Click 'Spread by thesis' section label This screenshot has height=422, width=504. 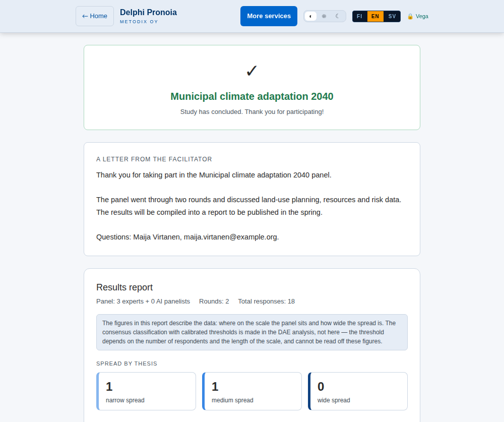(127, 364)
